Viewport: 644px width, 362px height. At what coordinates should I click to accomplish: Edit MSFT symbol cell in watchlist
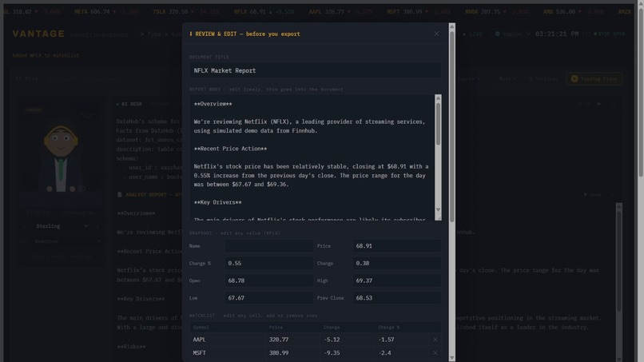227,352
